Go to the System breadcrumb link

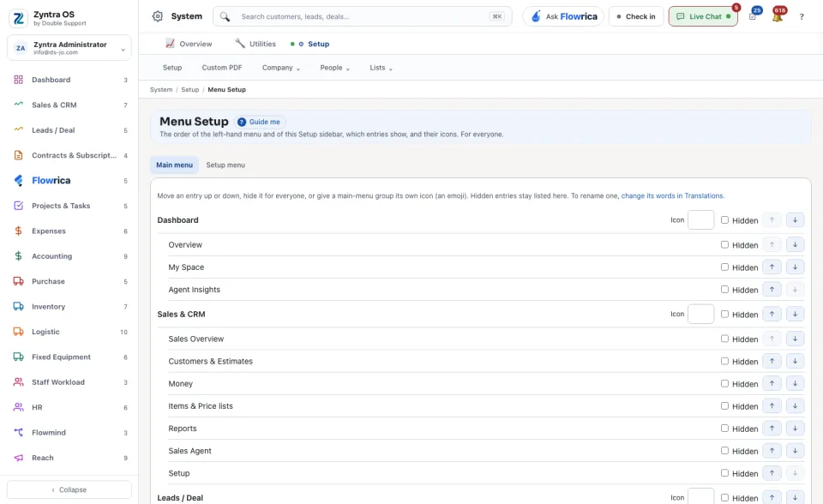pyautogui.click(x=161, y=90)
